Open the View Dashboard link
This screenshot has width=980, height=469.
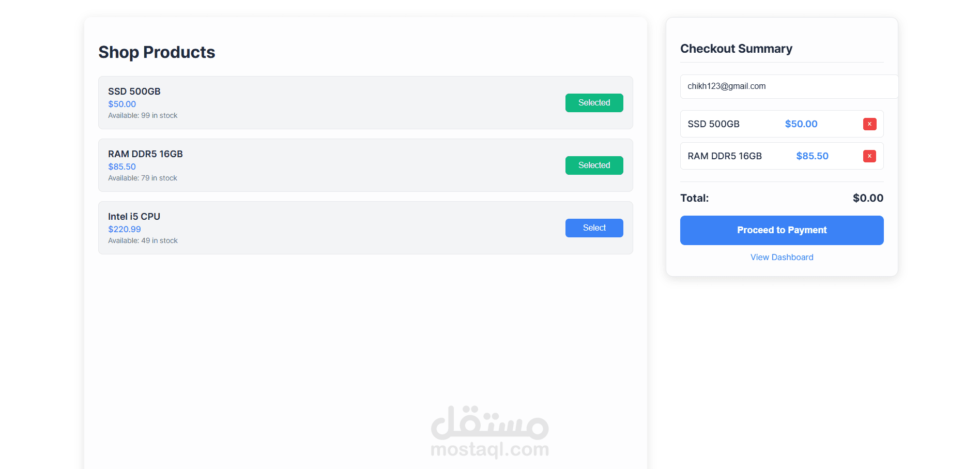[782, 258]
